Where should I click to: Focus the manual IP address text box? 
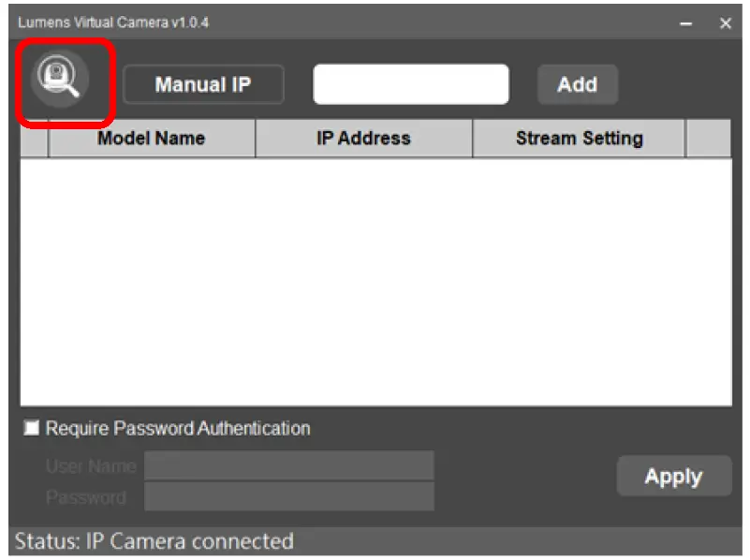coord(411,84)
